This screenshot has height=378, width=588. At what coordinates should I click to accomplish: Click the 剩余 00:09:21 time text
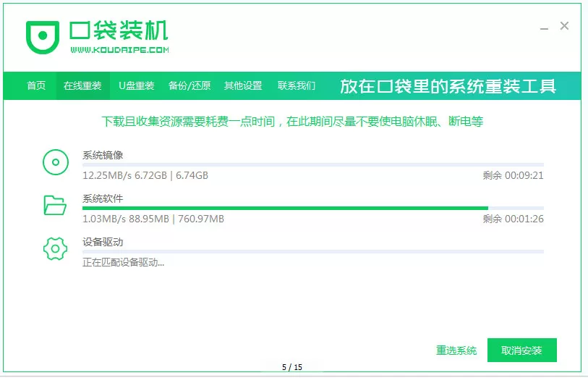coord(513,175)
